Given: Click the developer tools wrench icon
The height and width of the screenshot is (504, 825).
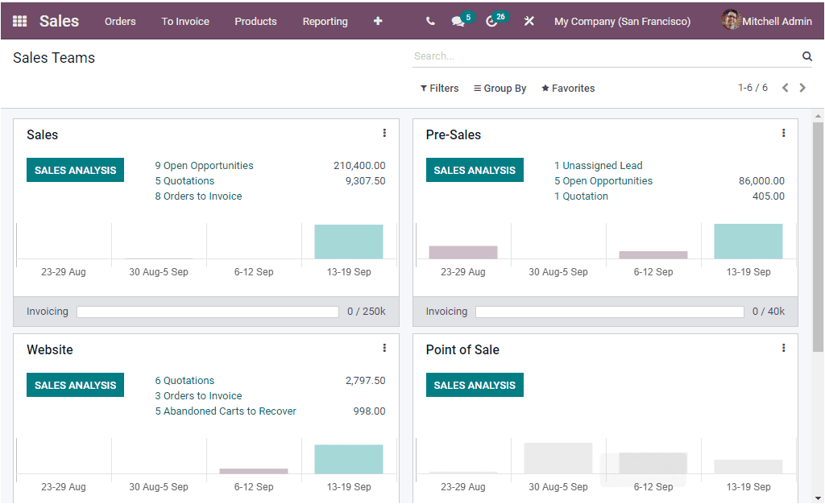Looking at the screenshot, I should pos(529,20).
